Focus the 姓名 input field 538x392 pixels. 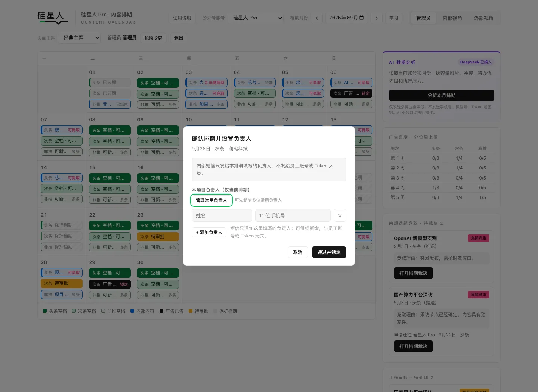[222, 215]
